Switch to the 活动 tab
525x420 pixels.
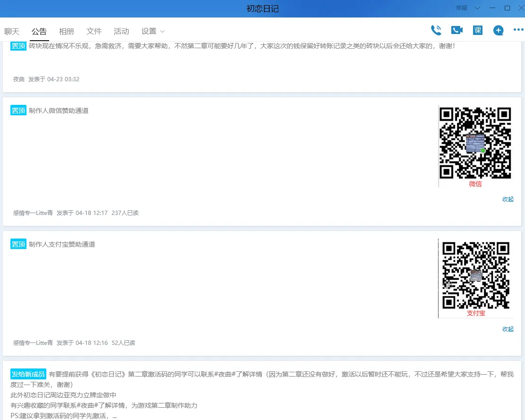pos(121,31)
